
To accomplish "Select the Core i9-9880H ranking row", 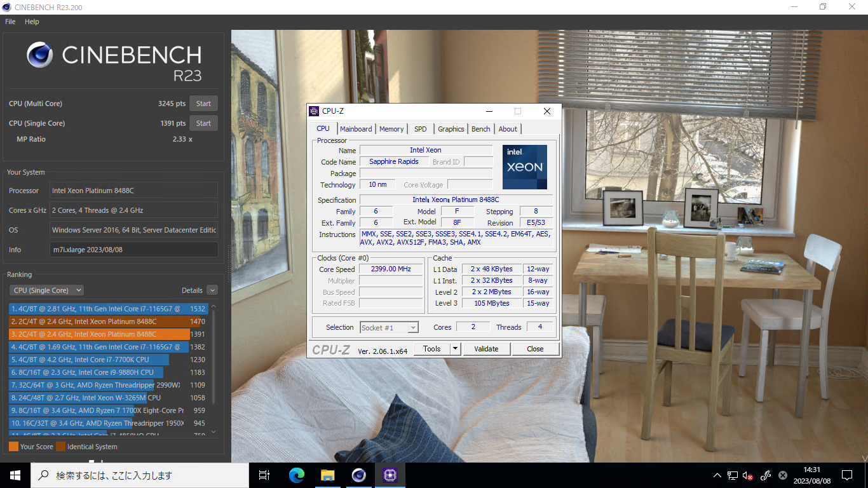I will coord(108,372).
